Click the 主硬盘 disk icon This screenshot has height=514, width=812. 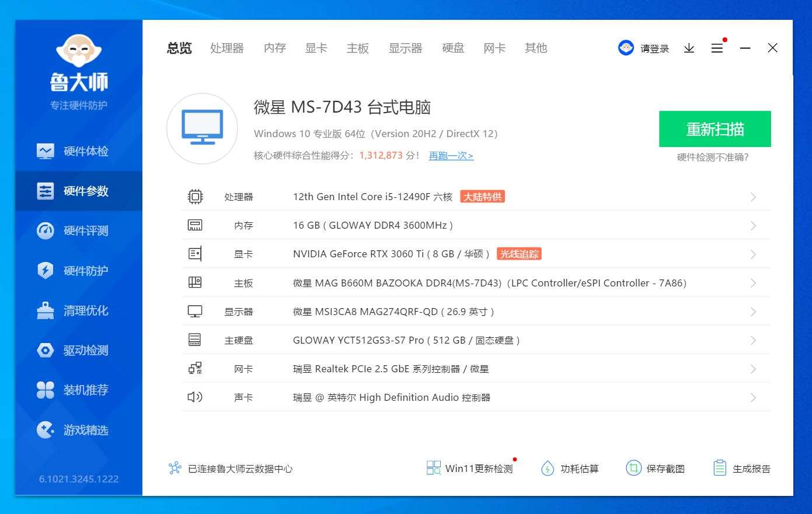coord(195,340)
